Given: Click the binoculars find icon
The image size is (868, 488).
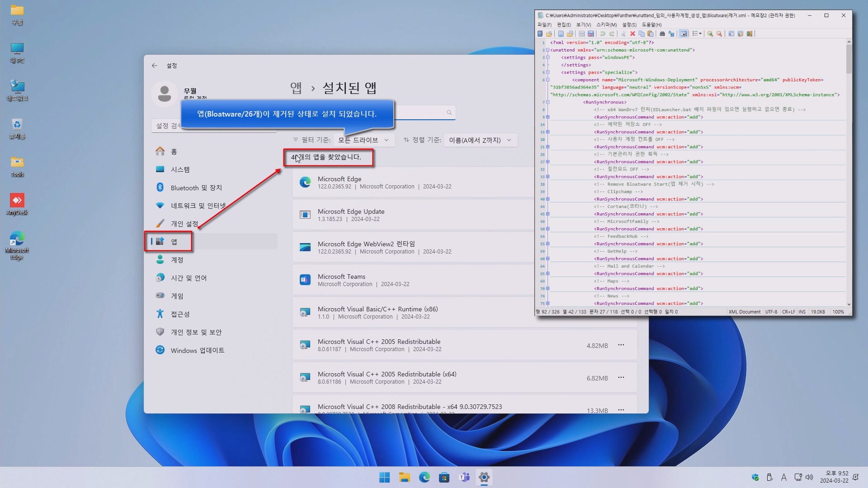Looking at the screenshot, I should 662,34.
